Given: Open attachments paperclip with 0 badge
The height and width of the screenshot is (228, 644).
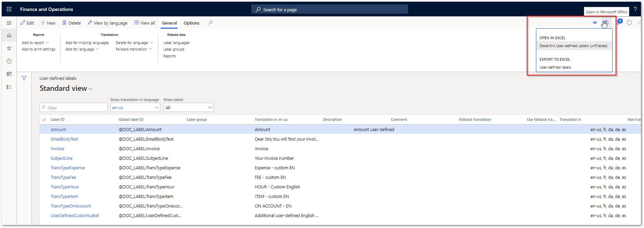Looking at the screenshot, I should click(619, 23).
